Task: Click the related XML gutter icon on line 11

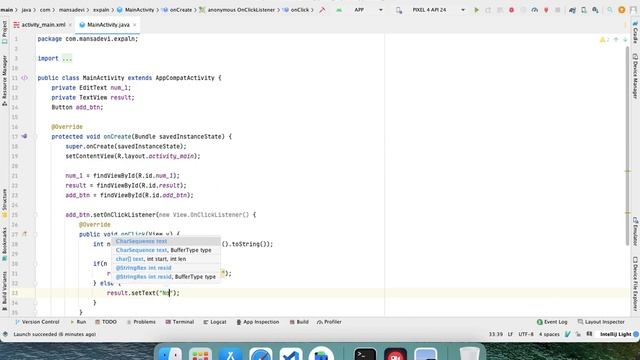Action: (x=24, y=78)
